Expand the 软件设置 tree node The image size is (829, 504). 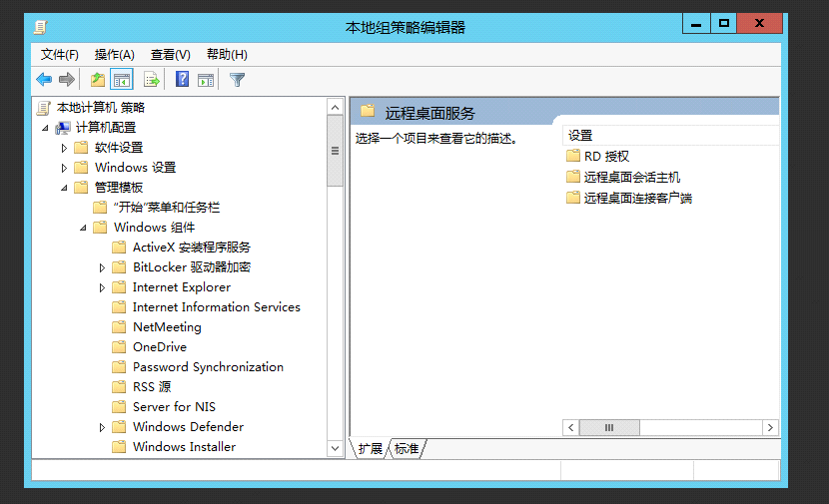click(x=65, y=148)
